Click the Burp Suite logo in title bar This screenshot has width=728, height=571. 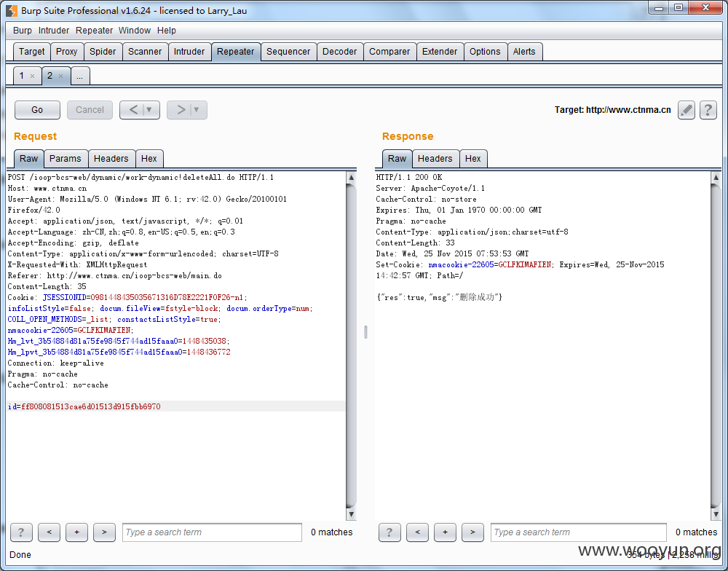(x=11, y=10)
